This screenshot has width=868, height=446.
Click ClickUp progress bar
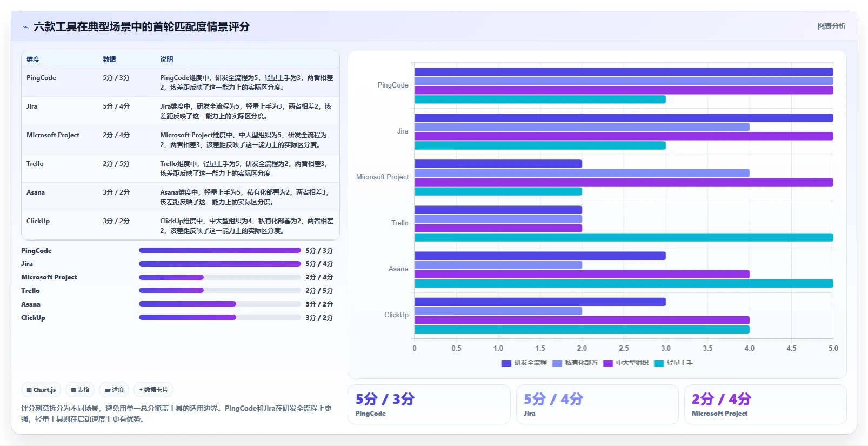coord(219,317)
